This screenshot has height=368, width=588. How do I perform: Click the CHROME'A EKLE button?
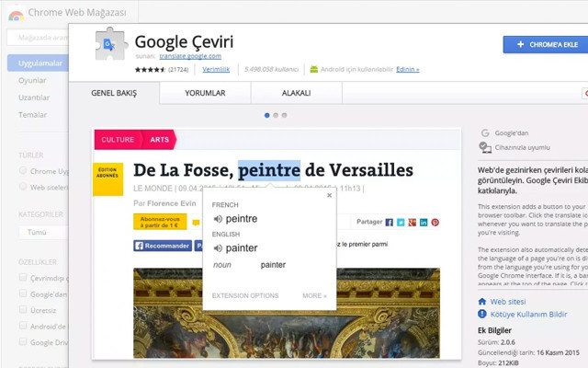(545, 44)
